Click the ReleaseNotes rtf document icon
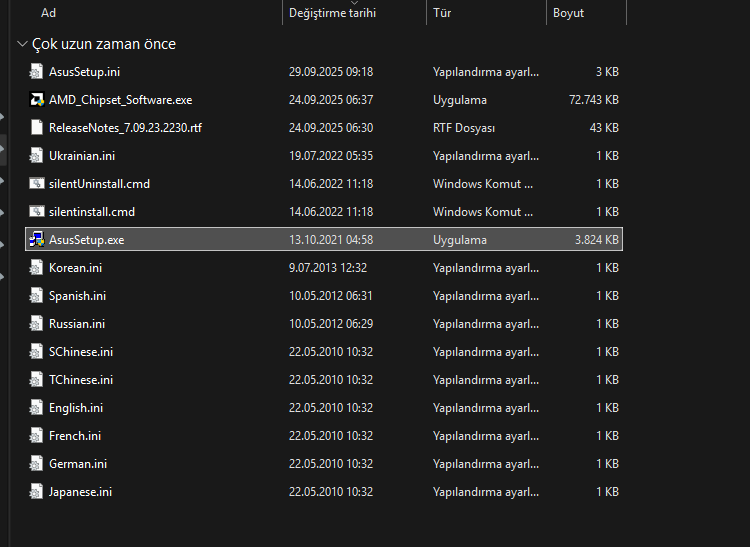 tap(36, 128)
